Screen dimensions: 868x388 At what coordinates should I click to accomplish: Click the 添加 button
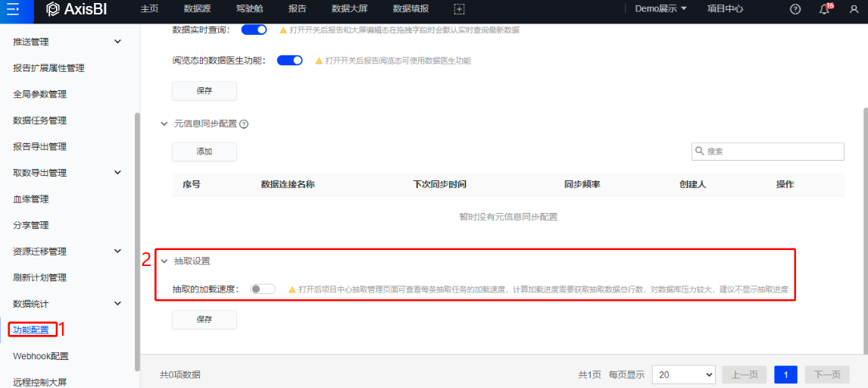pos(205,152)
